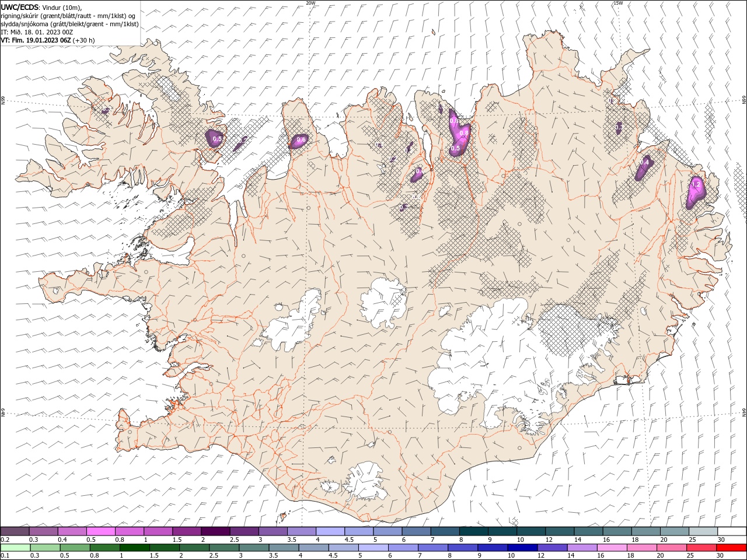Click the bottom-row green swatch starting at 2
Image resolution: width=747 pixels, height=560 pixels.
(x=194, y=547)
